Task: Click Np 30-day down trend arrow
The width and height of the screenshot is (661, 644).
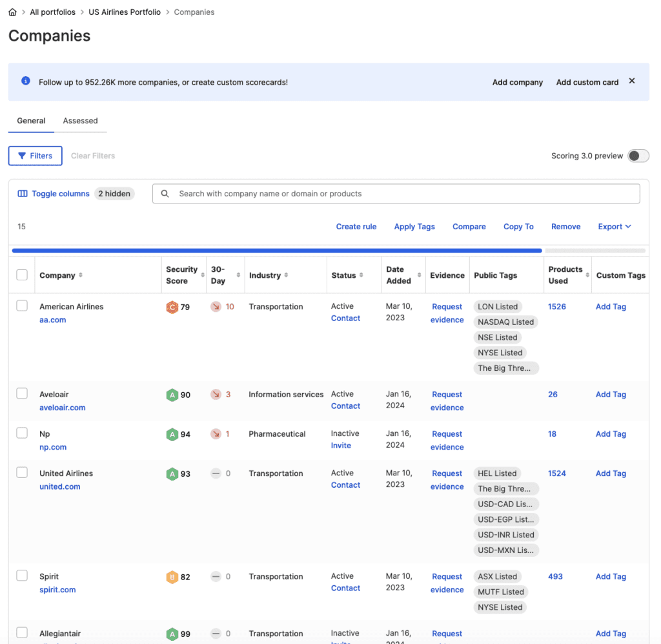Action: click(216, 433)
